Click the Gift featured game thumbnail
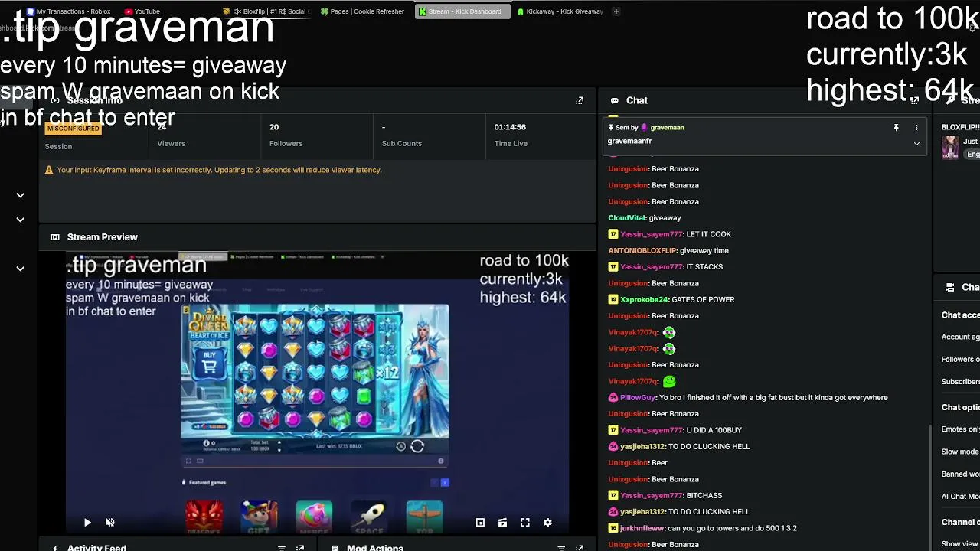The image size is (980, 551). (260, 517)
